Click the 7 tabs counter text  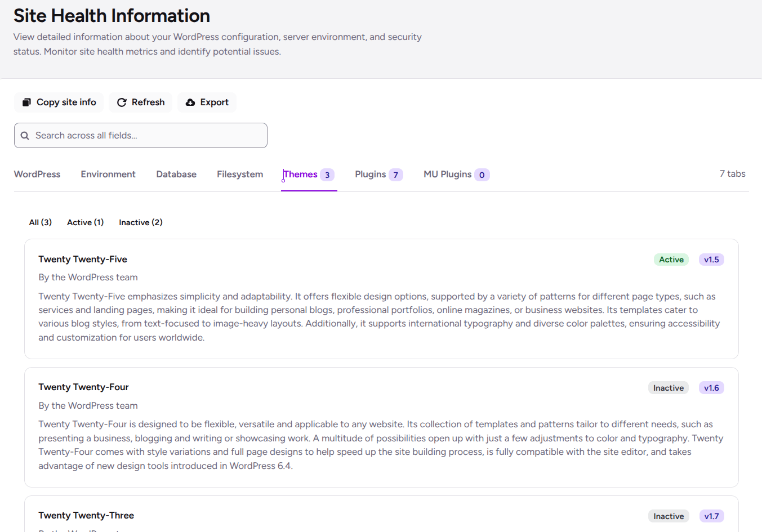tap(733, 174)
